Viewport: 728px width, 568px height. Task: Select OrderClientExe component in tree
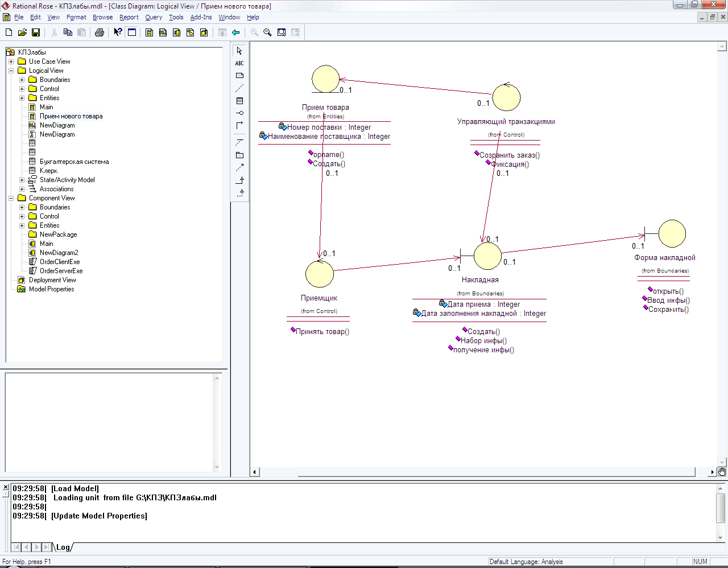point(60,262)
